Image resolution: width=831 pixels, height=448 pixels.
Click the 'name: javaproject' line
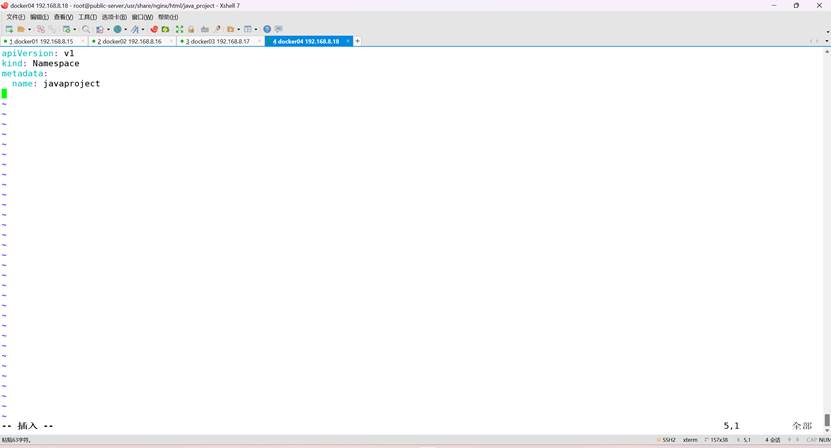[56, 84]
